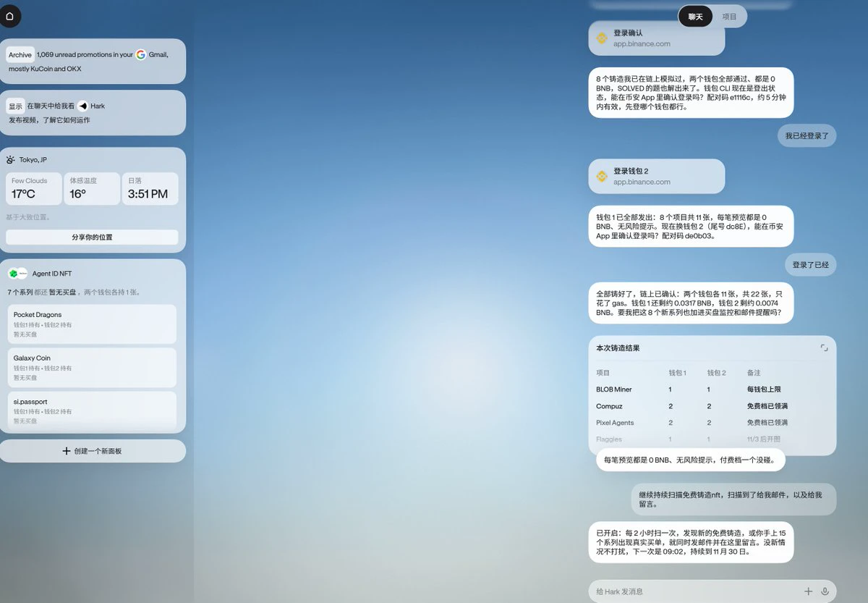
Task: Open the home button in the top-left corner
Action: [10, 16]
